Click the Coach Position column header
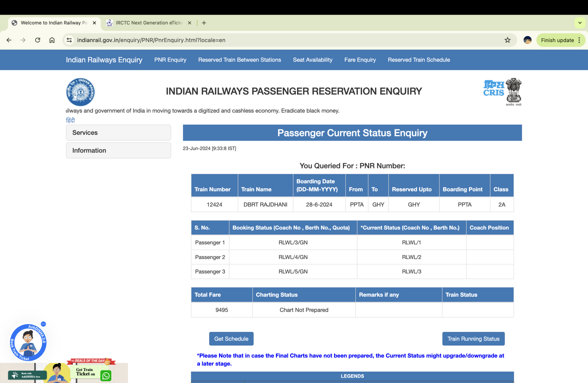Screen dimensions: 588x383 (x=490, y=228)
